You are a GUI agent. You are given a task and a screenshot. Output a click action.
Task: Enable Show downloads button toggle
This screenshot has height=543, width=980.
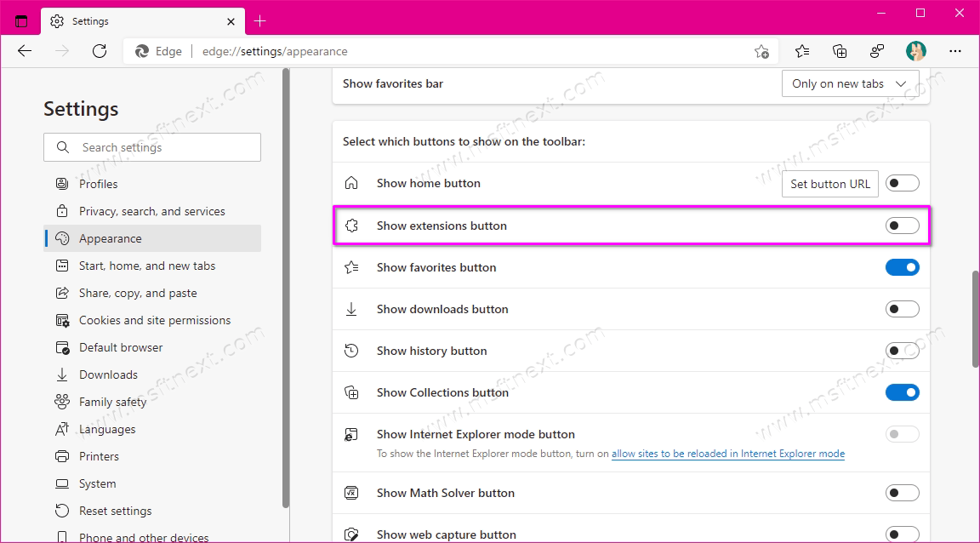pyautogui.click(x=902, y=309)
